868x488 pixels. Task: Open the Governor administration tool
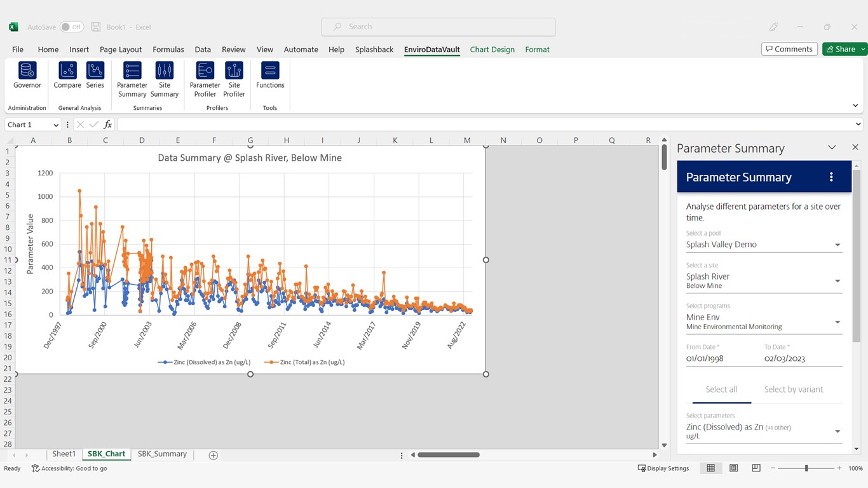27,76
